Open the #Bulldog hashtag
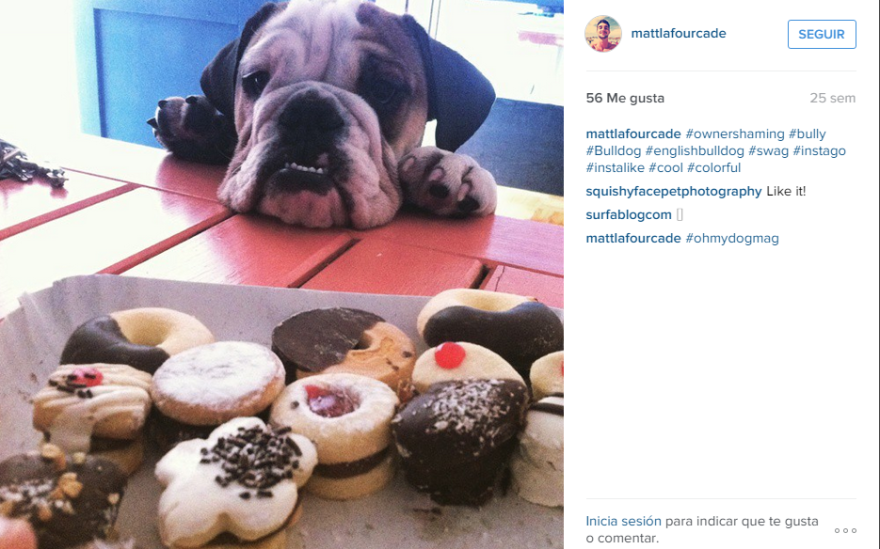Viewport: 880px width, 549px height. click(x=613, y=151)
